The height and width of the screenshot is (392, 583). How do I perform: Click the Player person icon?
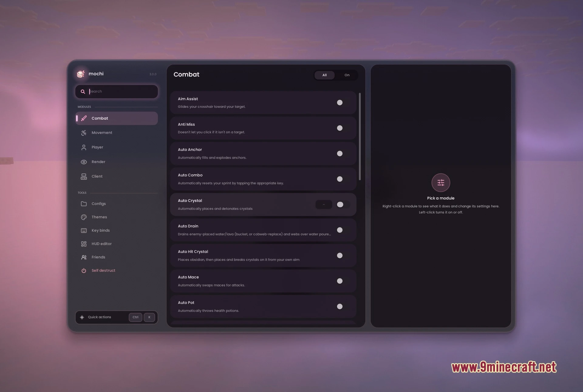pyautogui.click(x=84, y=147)
